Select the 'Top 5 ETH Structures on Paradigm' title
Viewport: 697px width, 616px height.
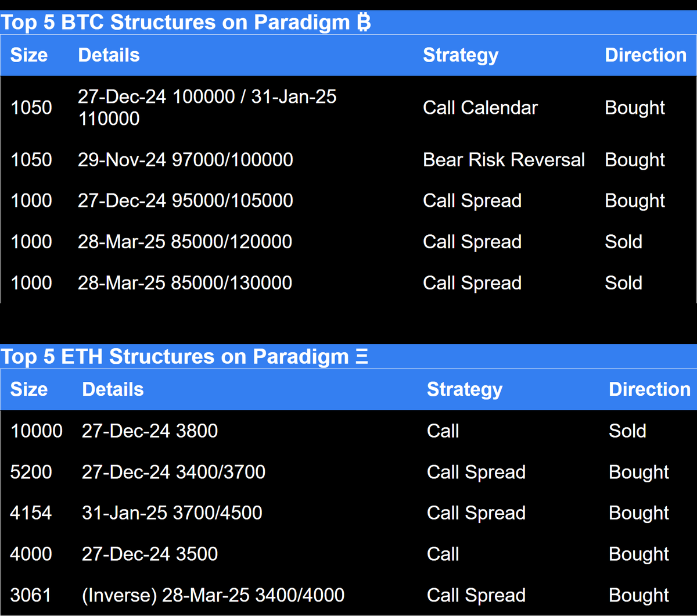coord(175,356)
